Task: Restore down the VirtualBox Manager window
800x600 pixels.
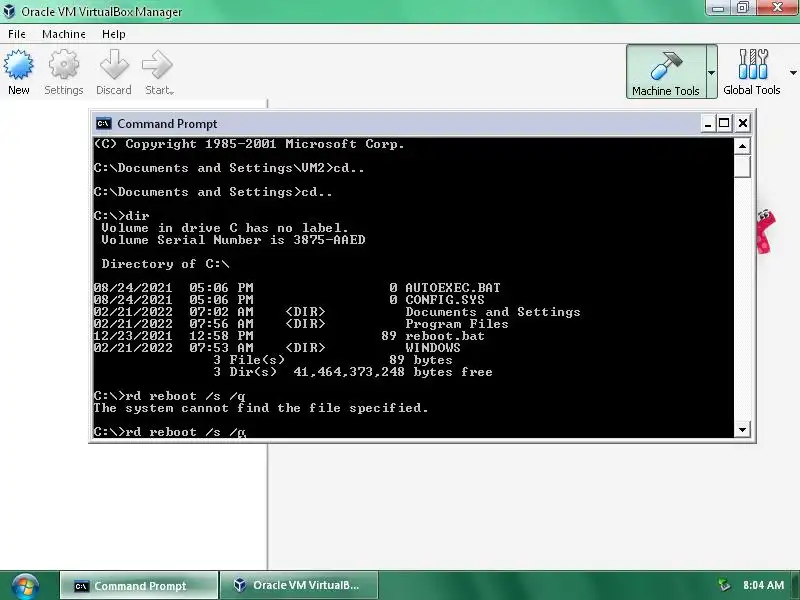Action: pos(743,8)
